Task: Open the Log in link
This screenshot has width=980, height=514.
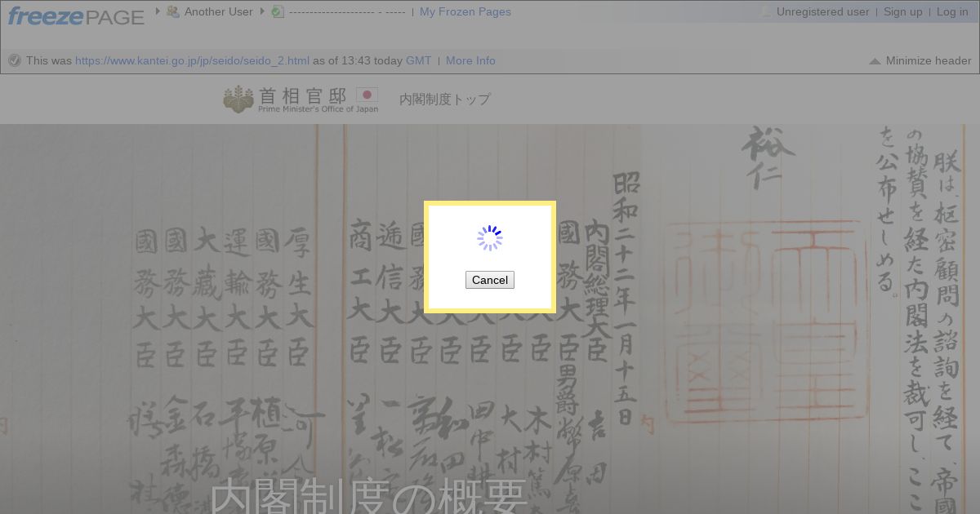Action: pos(952,11)
